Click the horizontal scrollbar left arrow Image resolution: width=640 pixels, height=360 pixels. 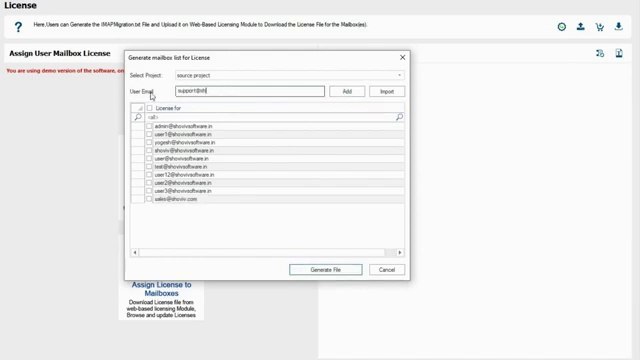pos(135,253)
